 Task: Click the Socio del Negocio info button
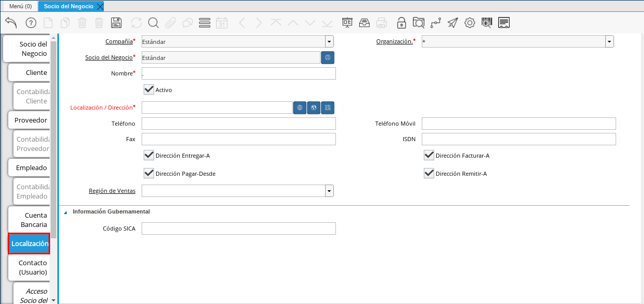click(328, 57)
